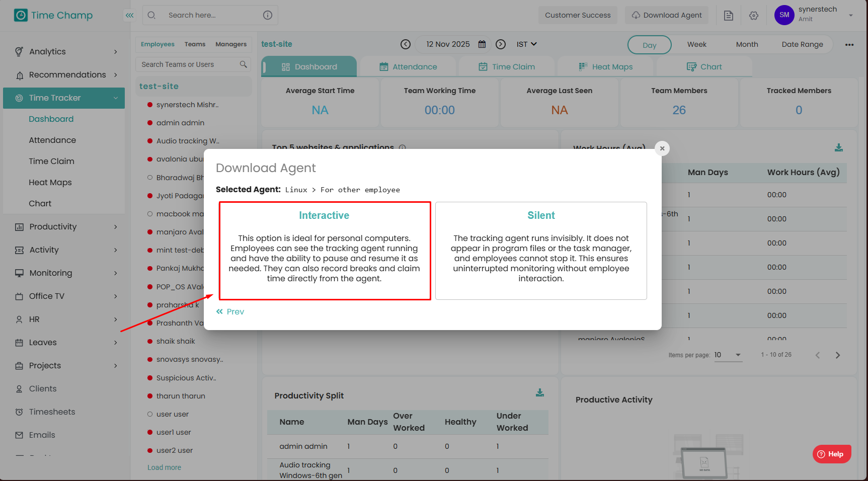Switch to Month view

747,44
